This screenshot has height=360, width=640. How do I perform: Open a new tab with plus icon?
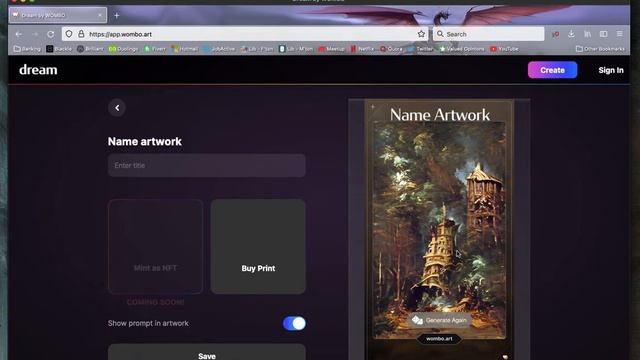click(x=117, y=16)
